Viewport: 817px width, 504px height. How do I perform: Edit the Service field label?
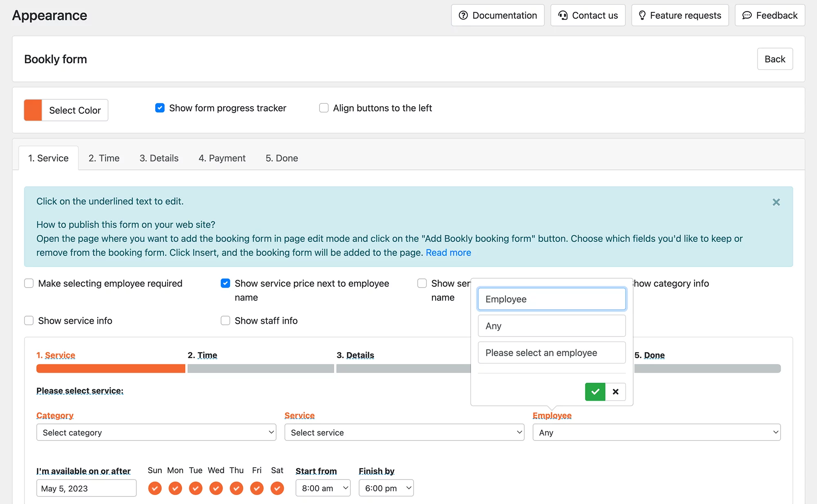[x=299, y=415]
